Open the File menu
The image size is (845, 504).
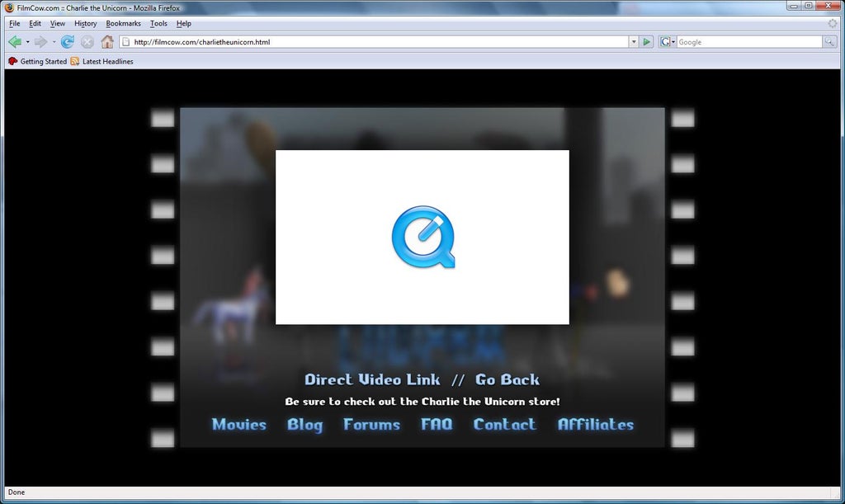point(15,23)
